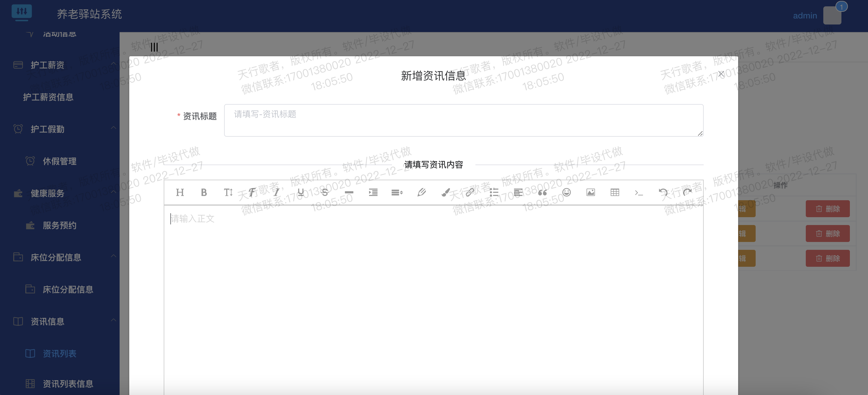Apply strikethrough text style
868x395 pixels.
324,192
